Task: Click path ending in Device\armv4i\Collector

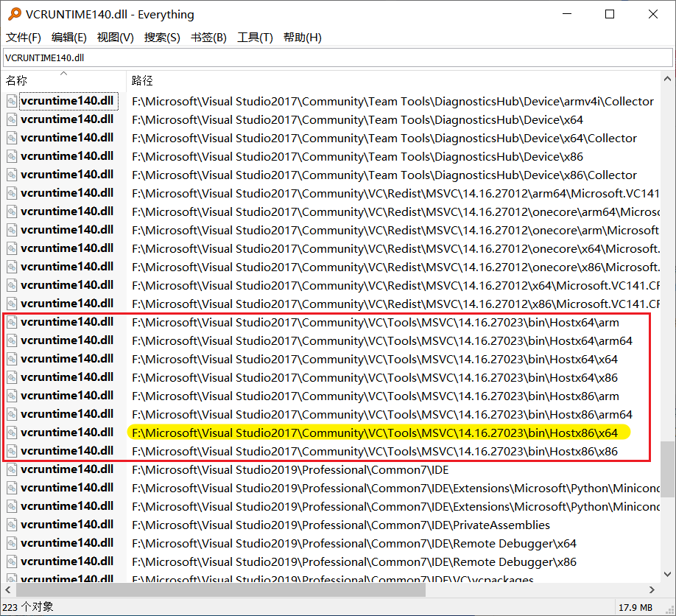Action: click(x=392, y=102)
